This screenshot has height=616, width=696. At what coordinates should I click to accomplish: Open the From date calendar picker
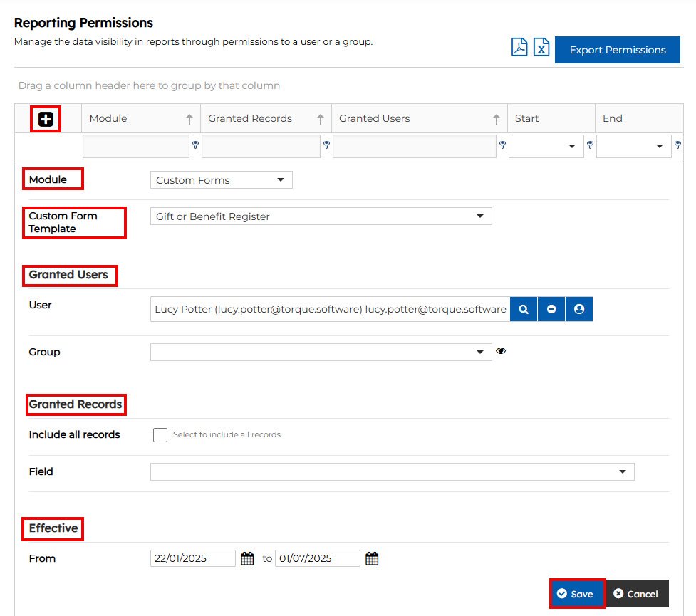[x=247, y=559]
